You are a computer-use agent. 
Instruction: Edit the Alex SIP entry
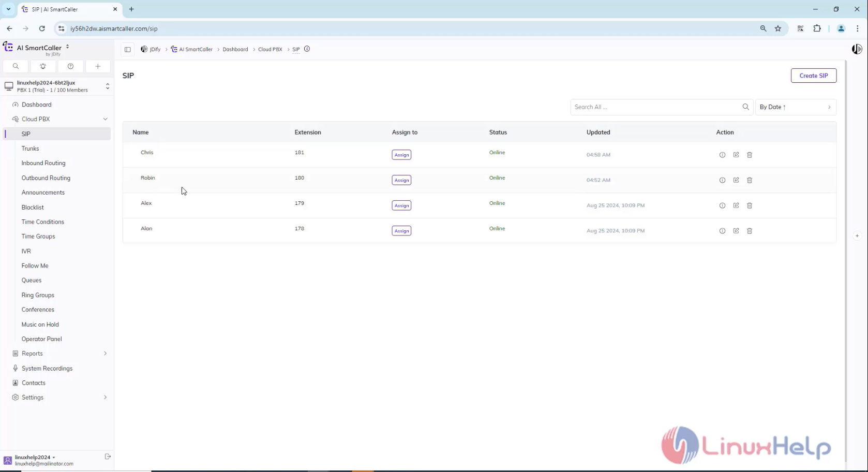(736, 205)
